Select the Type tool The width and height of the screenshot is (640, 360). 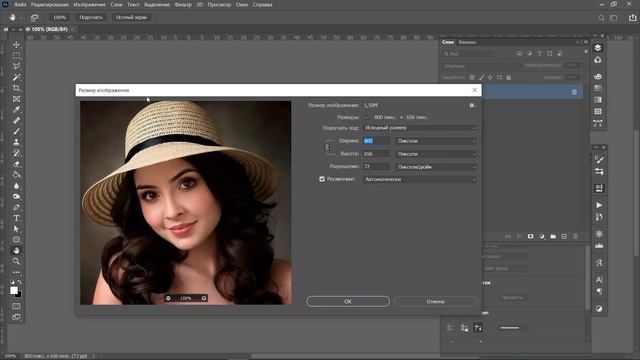click(16, 218)
